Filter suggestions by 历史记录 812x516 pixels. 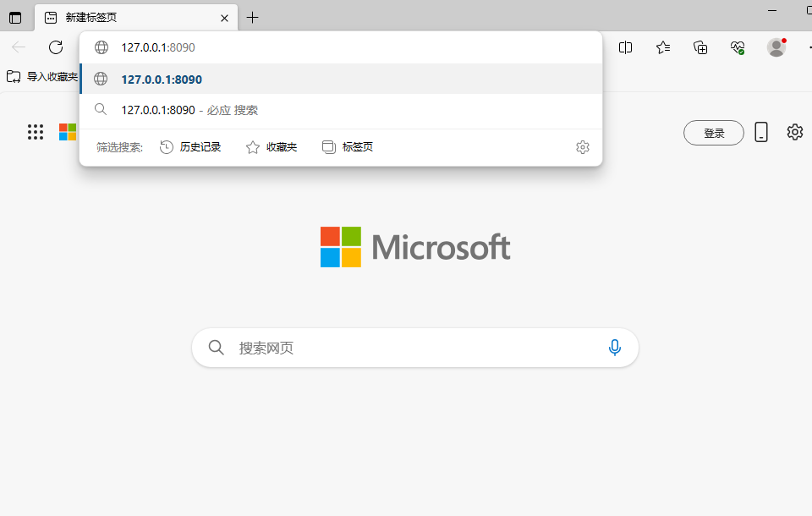coord(191,146)
